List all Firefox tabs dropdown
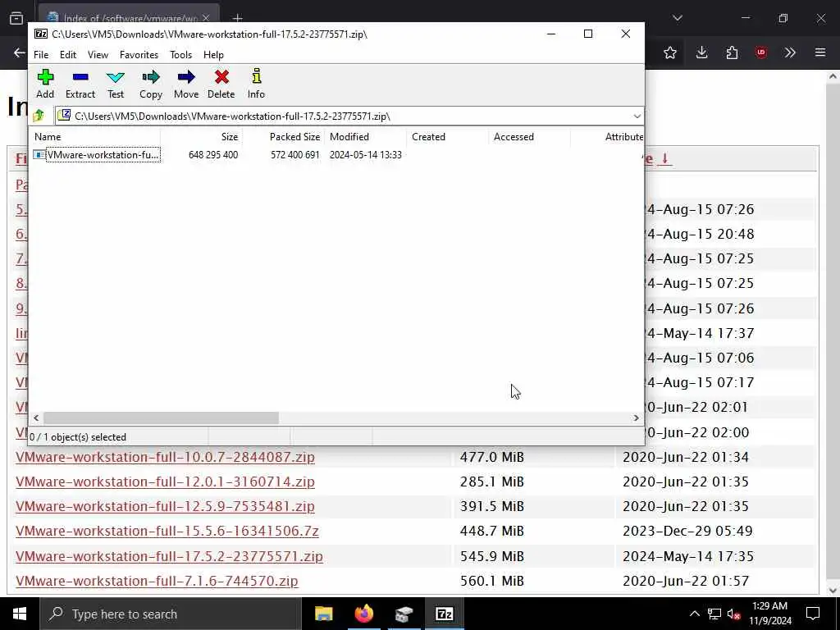The width and height of the screenshot is (840, 630). pos(678,18)
